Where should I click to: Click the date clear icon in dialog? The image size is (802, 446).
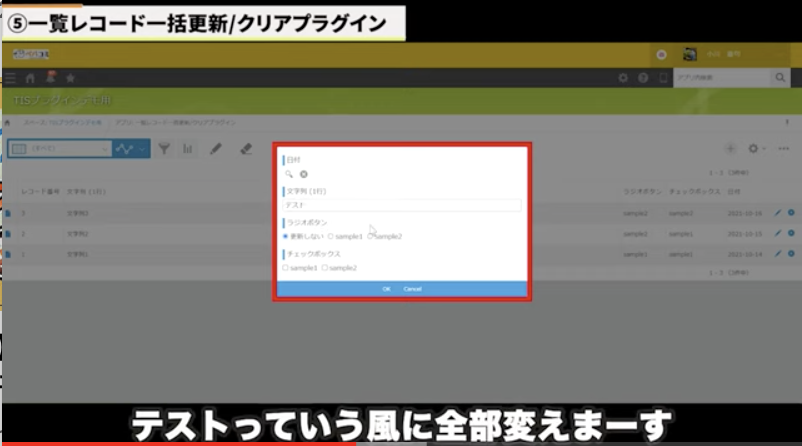pos(303,174)
